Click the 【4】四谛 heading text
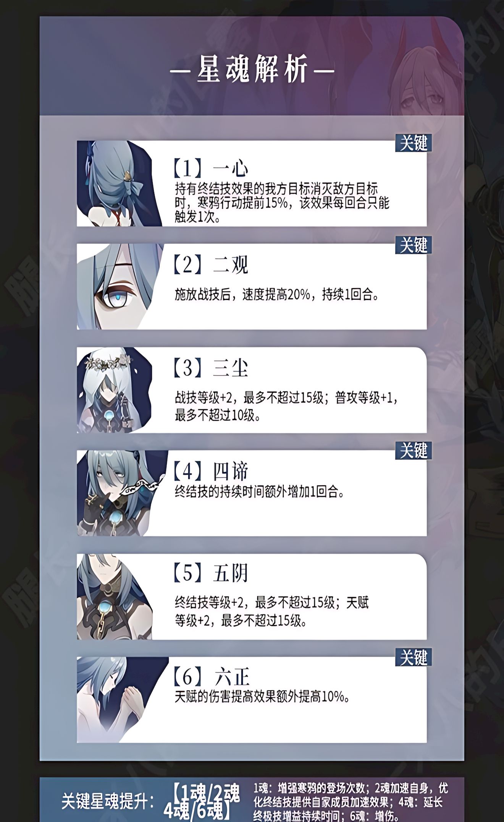This screenshot has height=822, width=504. coord(210,471)
